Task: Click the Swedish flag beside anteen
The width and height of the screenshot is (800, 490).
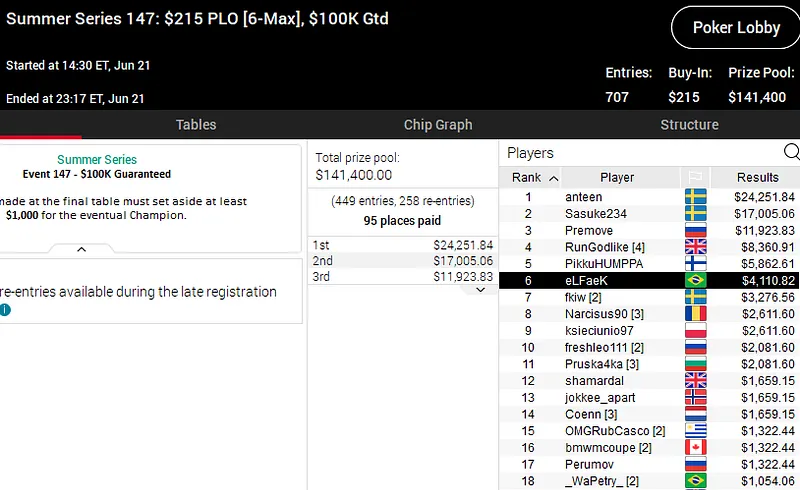Action: point(695,197)
